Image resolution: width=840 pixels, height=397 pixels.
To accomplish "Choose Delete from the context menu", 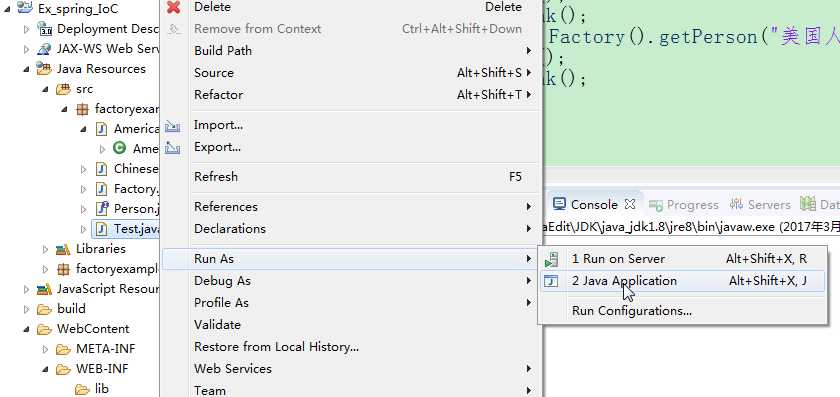I will click(351, 7).
